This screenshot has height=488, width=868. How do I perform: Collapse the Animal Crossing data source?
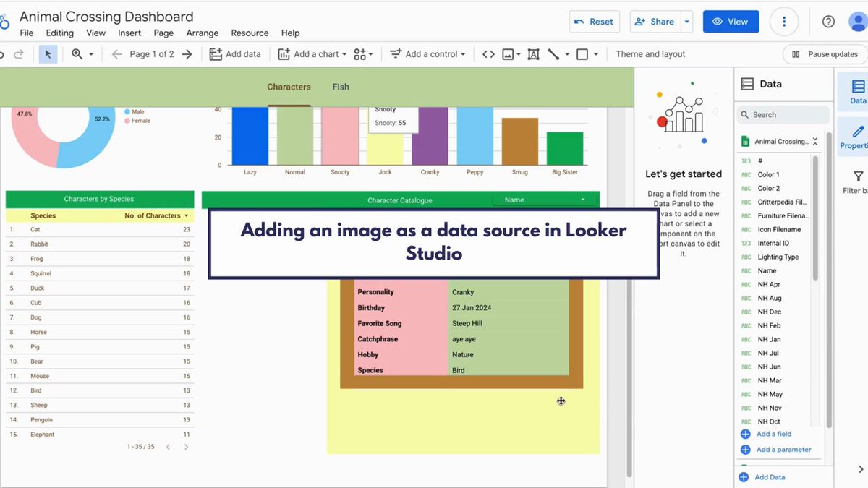815,142
